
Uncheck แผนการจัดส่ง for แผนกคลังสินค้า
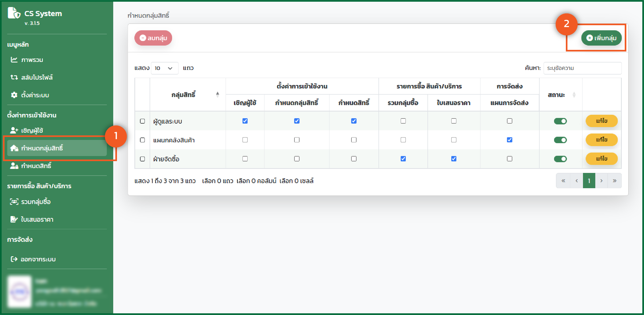point(509,140)
